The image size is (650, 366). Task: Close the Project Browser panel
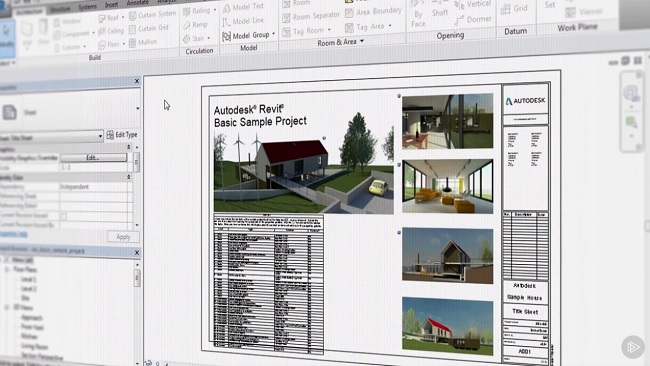coord(137,252)
